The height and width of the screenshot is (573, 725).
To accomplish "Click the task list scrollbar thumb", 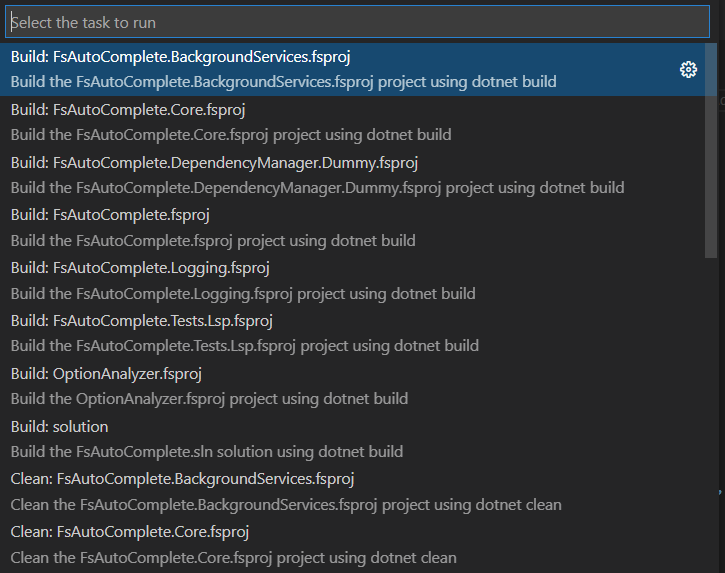I will 711,150.
